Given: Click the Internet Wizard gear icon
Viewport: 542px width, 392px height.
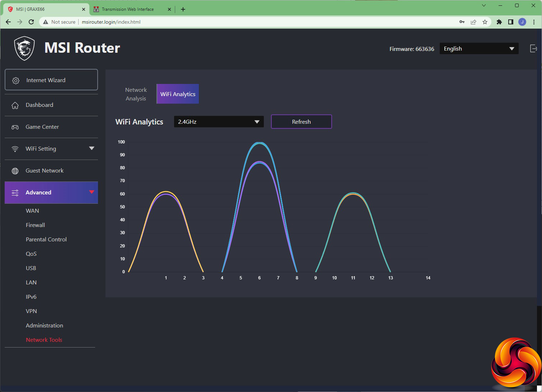Looking at the screenshot, I should (x=16, y=81).
